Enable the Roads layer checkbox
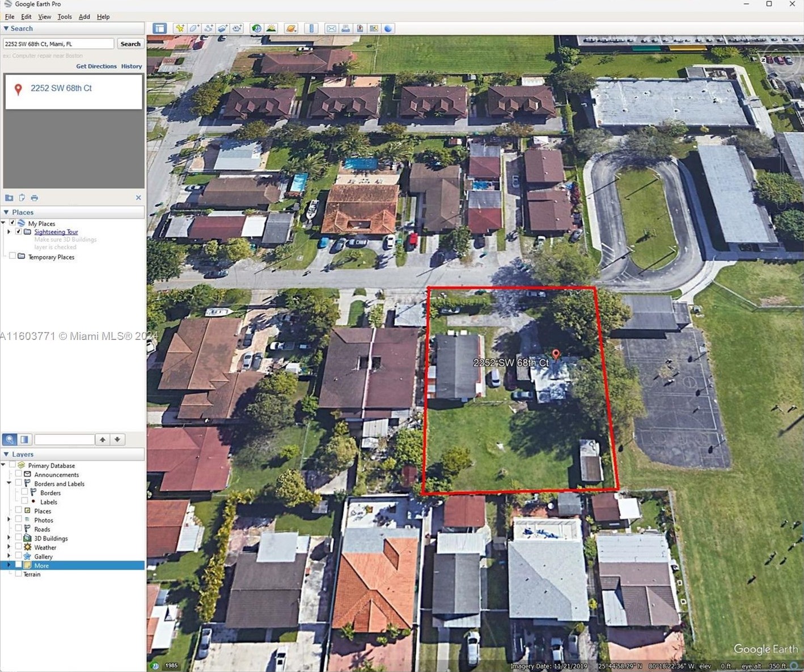The image size is (804, 672). click(x=19, y=529)
